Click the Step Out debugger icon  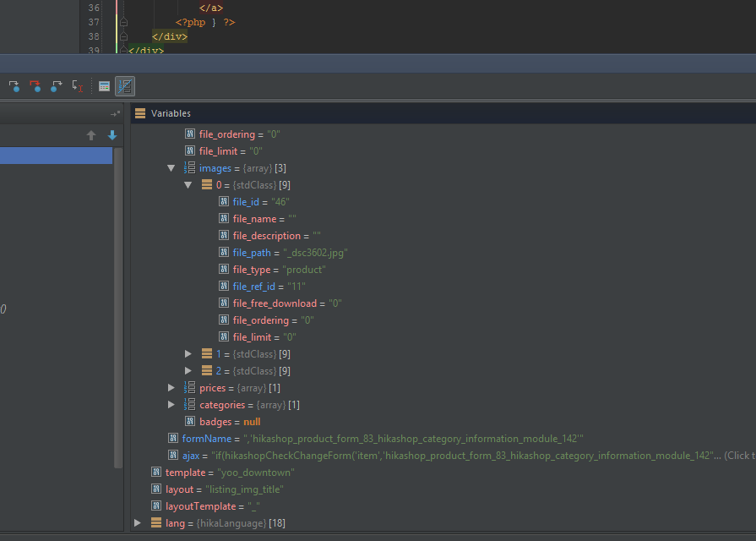57,86
